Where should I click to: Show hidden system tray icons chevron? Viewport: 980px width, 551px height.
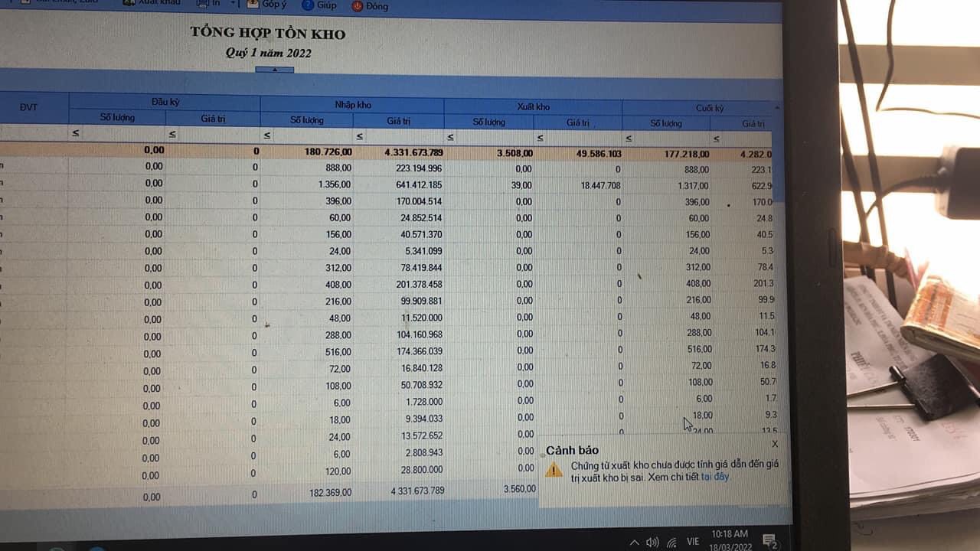634,543
